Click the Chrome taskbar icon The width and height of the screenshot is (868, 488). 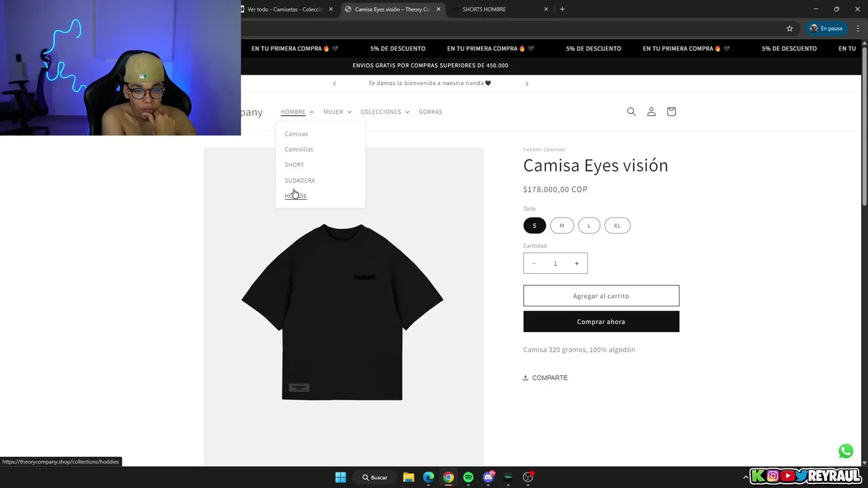[x=448, y=477]
